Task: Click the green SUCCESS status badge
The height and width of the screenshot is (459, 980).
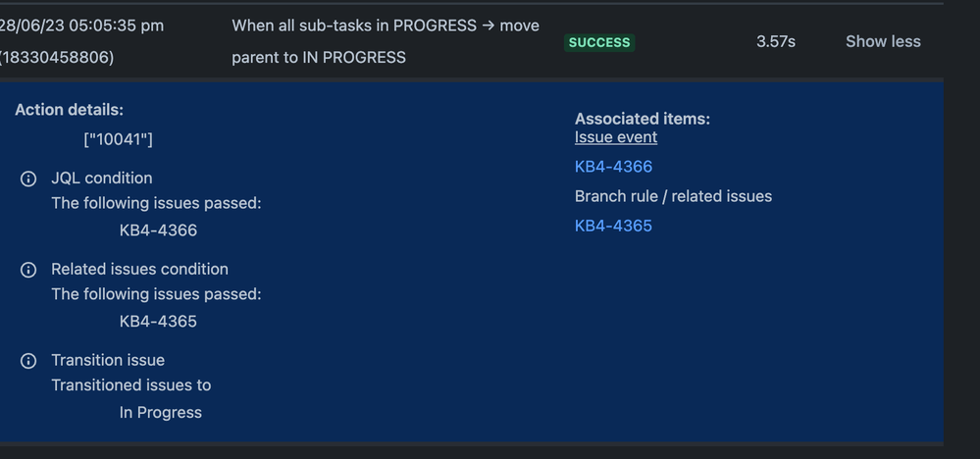Action: coord(599,42)
